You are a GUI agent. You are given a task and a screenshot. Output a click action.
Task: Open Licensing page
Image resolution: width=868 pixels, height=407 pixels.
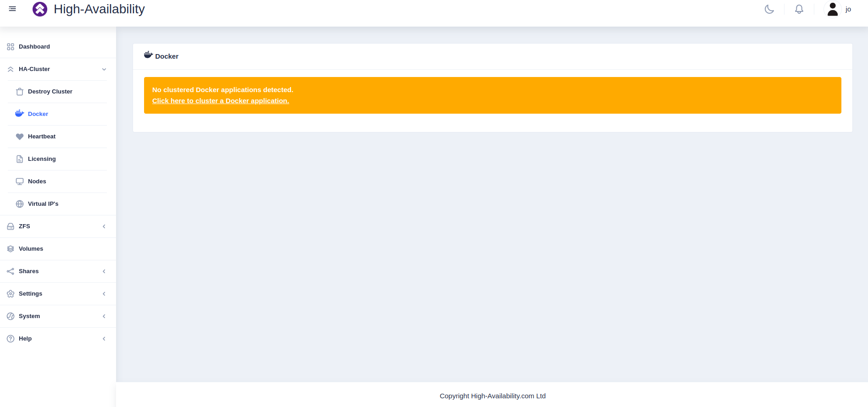[42, 159]
